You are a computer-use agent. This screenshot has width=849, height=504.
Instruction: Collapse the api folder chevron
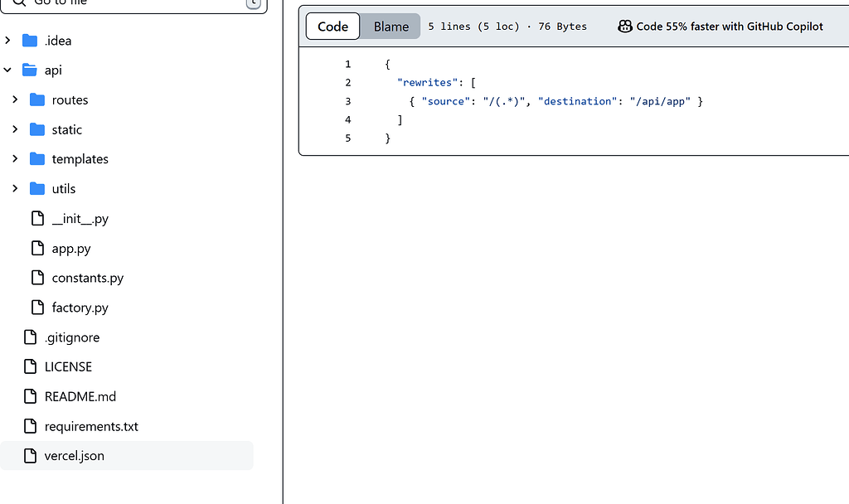click(x=7, y=70)
